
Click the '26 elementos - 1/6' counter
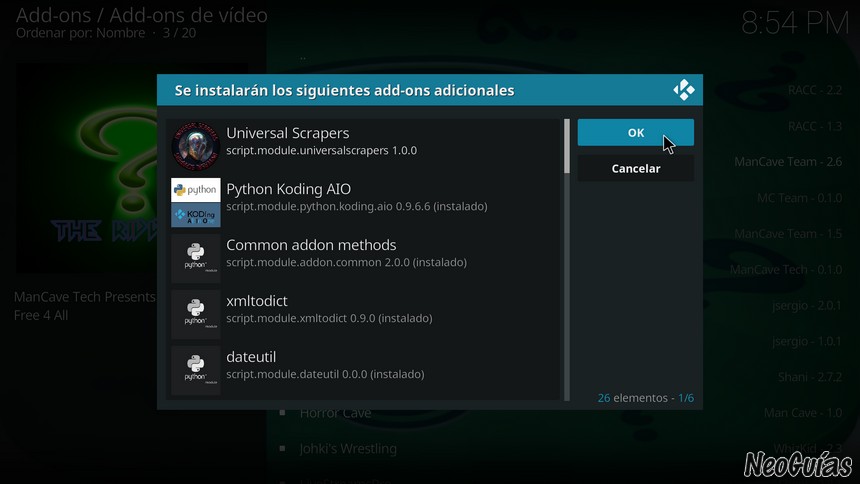coord(646,398)
